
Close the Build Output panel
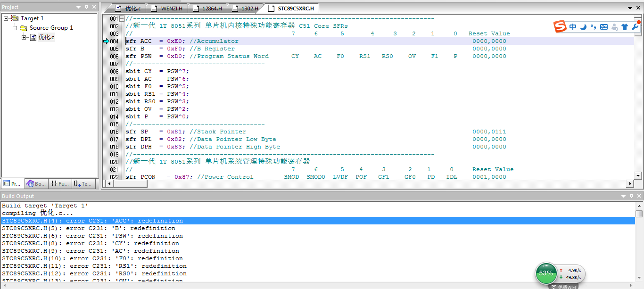pyautogui.click(x=639, y=196)
